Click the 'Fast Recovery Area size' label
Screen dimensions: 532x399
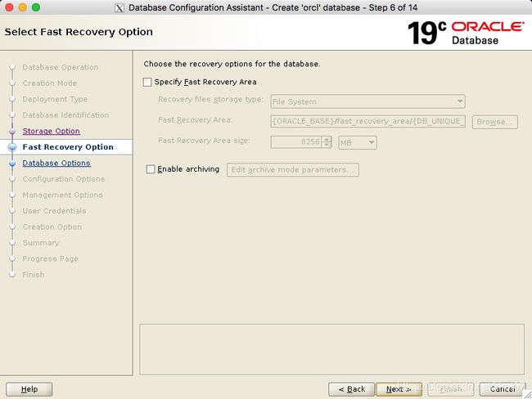click(x=204, y=141)
